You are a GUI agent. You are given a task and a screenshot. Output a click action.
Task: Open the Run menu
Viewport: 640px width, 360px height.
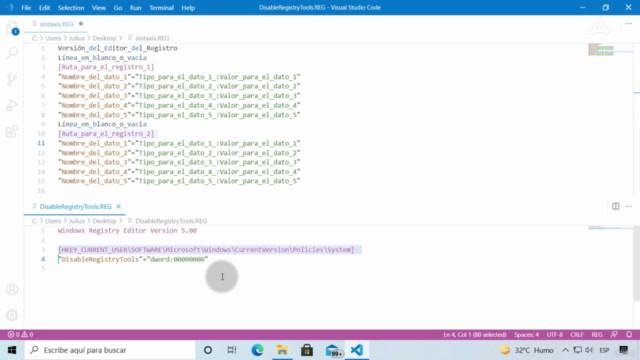tap(136, 8)
